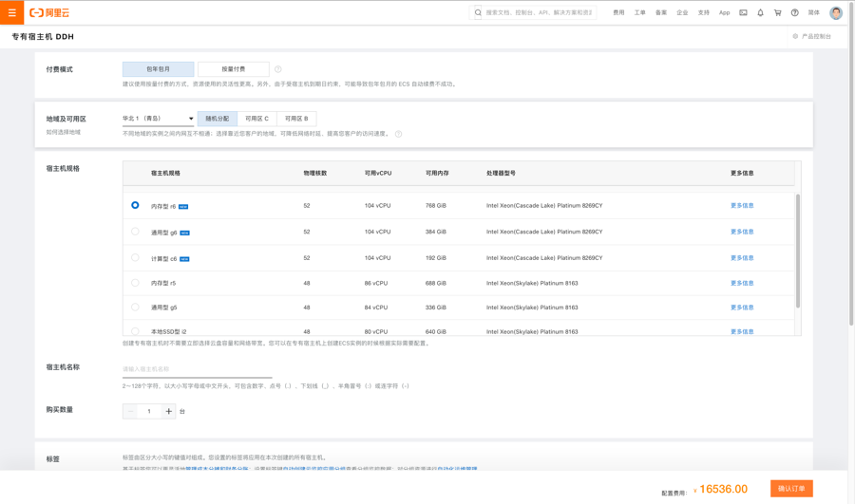
Task: Click help icon after region description text
Action: [399, 134]
